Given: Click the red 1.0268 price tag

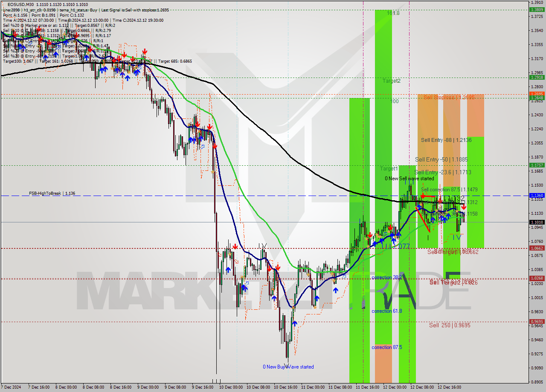Looking at the screenshot, I should point(536,278).
